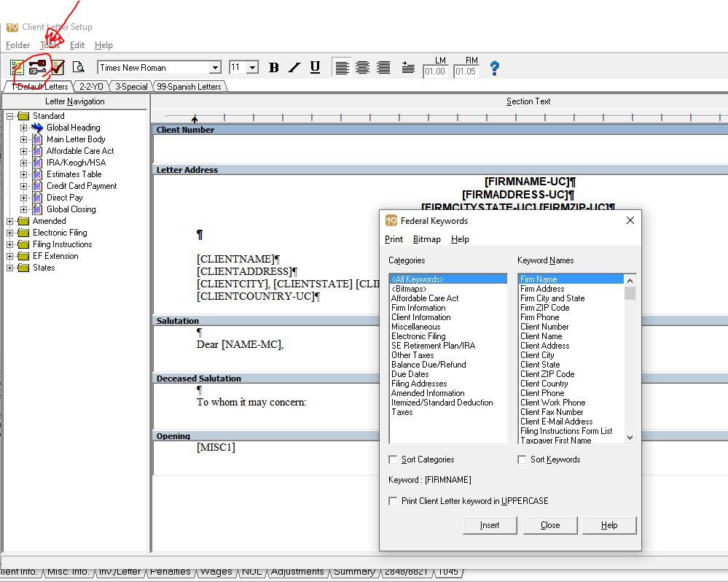
Task: Click the blue question mark help icon
Action: tap(494, 68)
